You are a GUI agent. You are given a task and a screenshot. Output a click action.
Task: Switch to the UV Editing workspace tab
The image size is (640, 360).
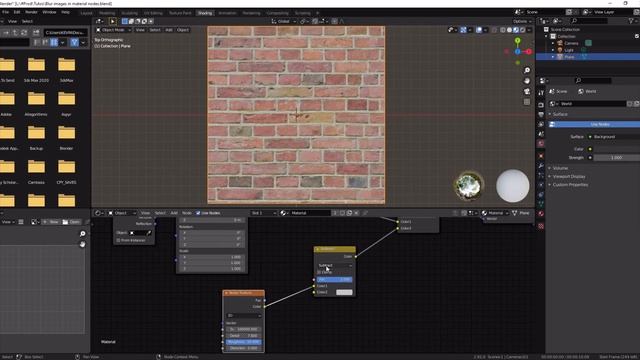(x=153, y=13)
